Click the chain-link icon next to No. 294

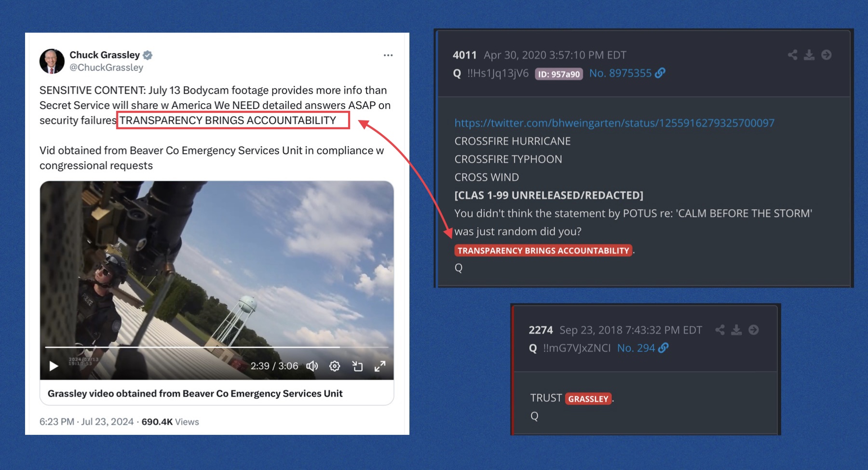[664, 348]
